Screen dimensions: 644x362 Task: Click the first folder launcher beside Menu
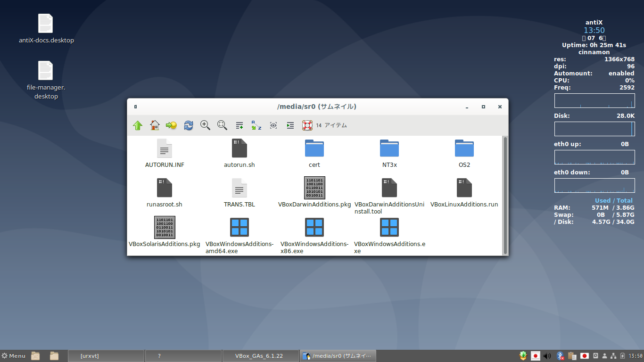pyautogui.click(x=36, y=356)
